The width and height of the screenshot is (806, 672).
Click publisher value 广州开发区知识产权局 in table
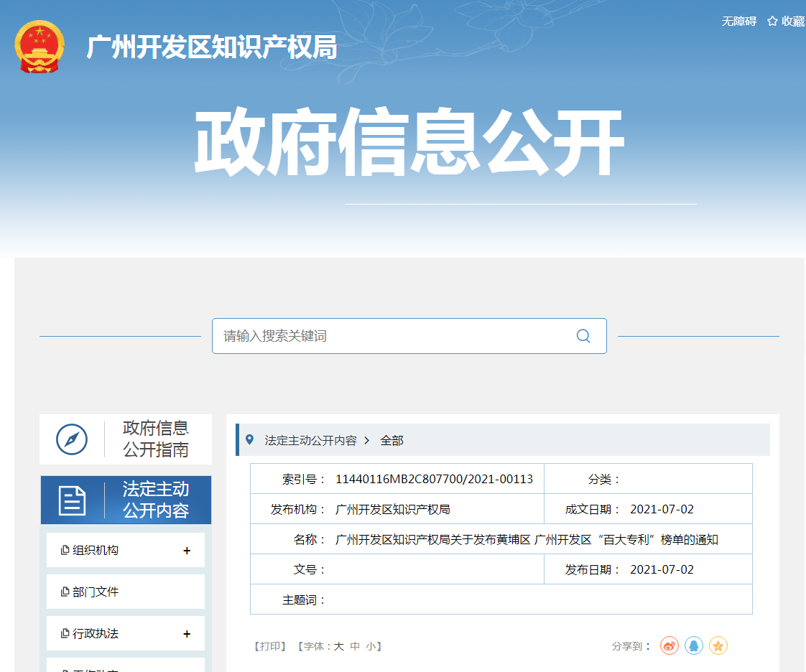tap(393, 509)
